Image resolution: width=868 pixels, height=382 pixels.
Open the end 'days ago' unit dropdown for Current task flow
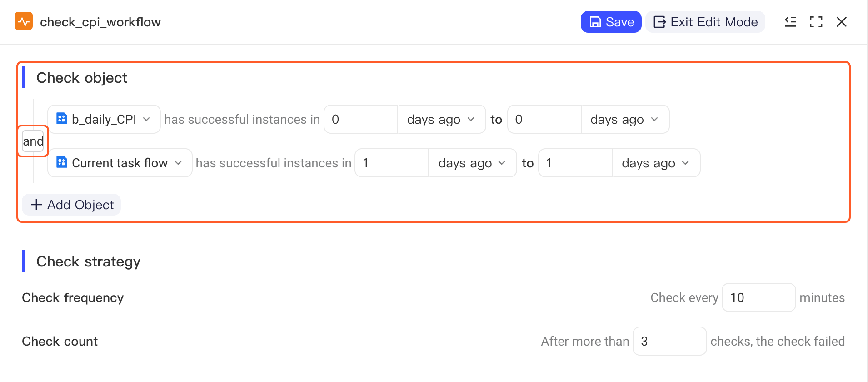(x=656, y=163)
